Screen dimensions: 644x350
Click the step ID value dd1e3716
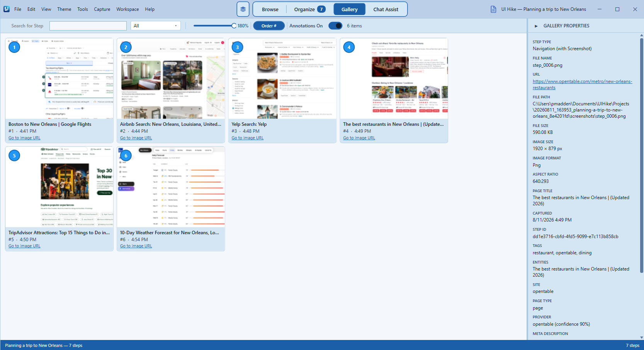click(x=576, y=237)
